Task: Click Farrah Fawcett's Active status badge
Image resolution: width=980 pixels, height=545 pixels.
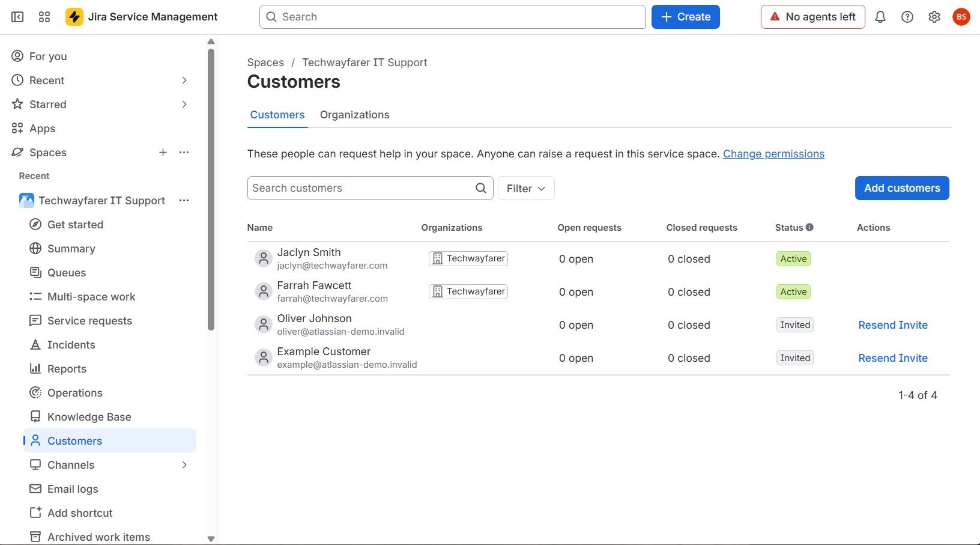Action: (x=793, y=292)
